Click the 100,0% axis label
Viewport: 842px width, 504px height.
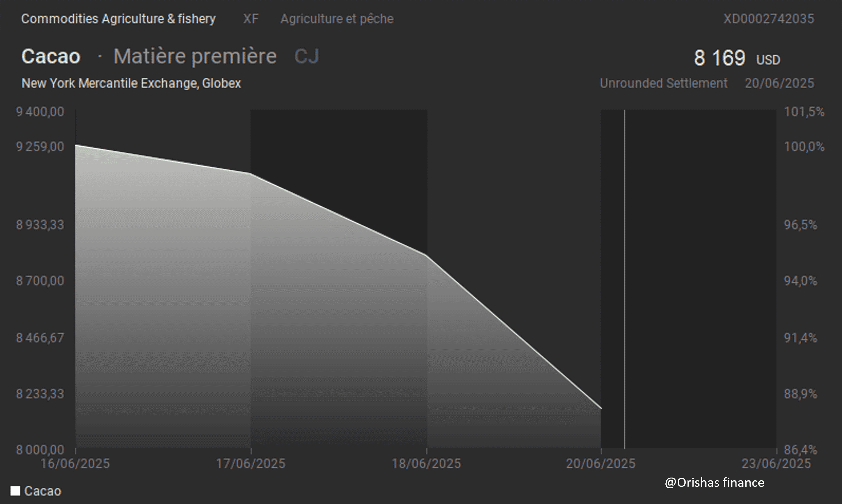point(804,147)
